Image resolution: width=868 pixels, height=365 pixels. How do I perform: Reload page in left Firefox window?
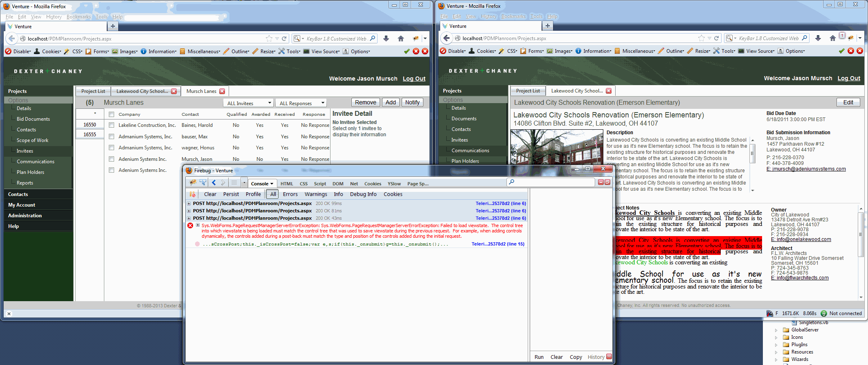[284, 38]
